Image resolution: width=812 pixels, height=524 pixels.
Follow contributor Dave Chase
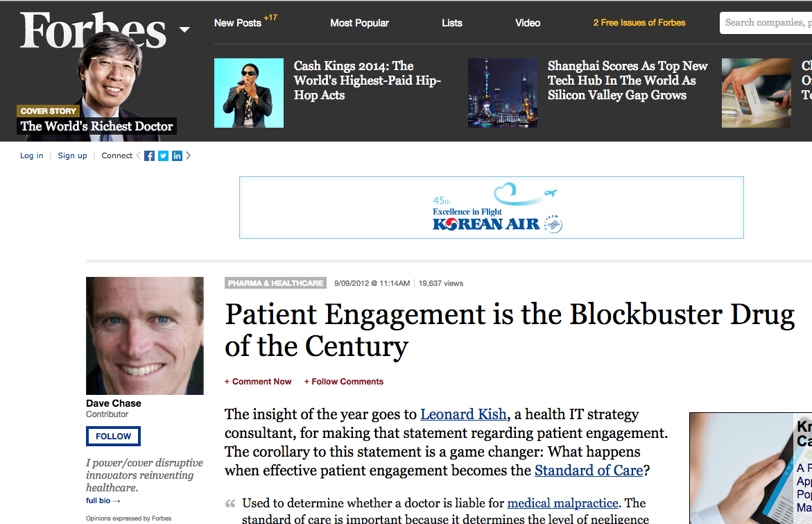[113, 437]
